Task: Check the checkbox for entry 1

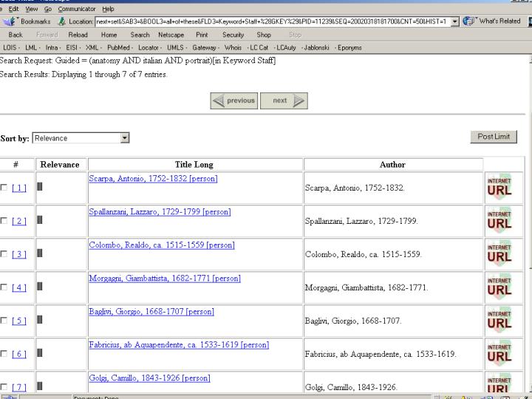Action: pyautogui.click(x=5, y=188)
